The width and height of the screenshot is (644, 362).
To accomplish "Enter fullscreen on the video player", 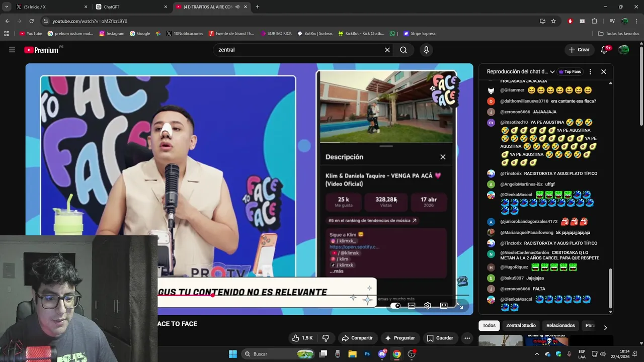I will click(x=460, y=305).
